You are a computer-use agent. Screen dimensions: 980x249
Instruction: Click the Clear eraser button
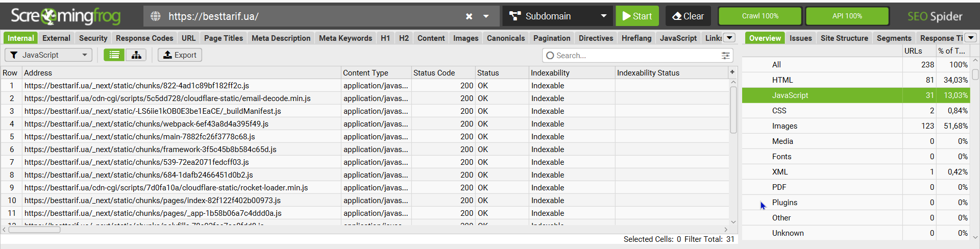[688, 16]
